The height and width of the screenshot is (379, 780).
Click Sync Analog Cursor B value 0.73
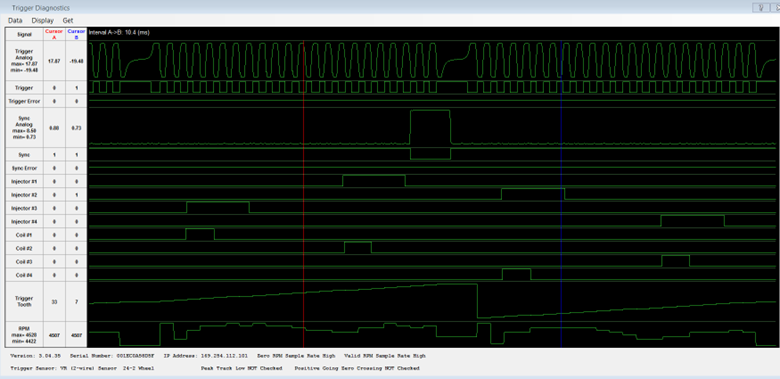coord(76,128)
